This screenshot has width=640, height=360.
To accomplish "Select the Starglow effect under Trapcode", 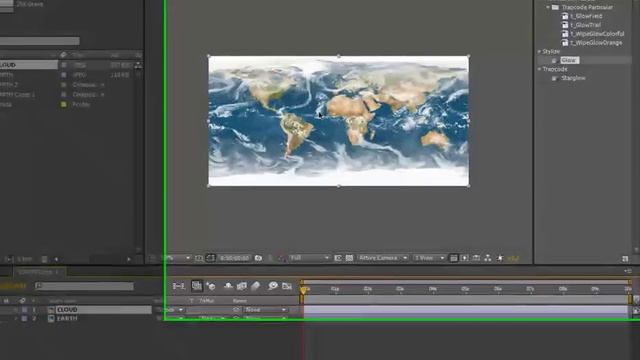I will point(573,78).
